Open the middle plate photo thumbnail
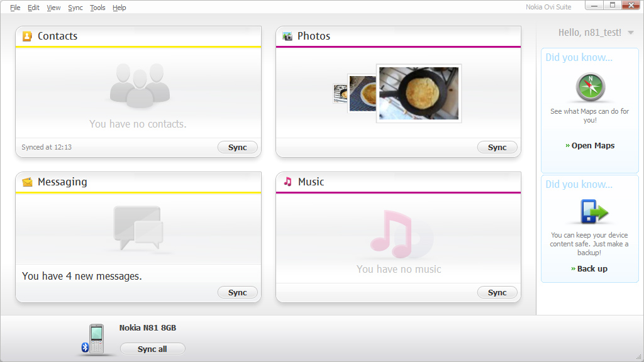644x362 pixels. [362, 94]
